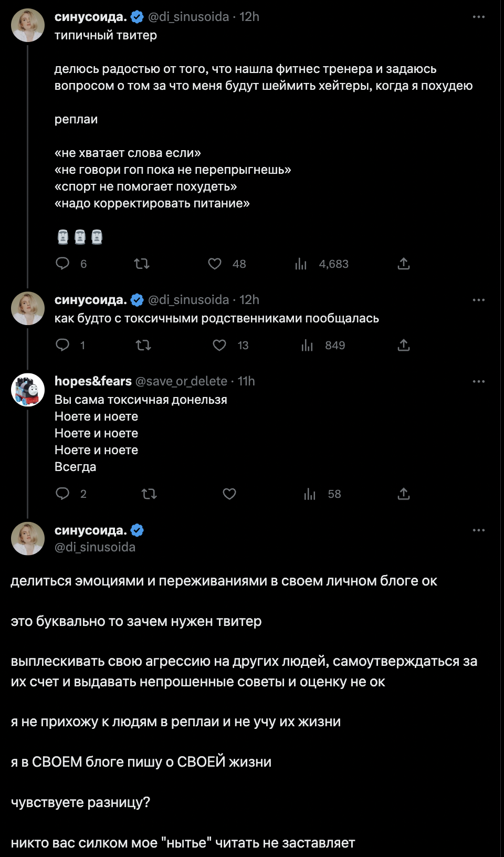Share the first tweet by синусоида
This screenshot has width=504, height=857.
(403, 263)
